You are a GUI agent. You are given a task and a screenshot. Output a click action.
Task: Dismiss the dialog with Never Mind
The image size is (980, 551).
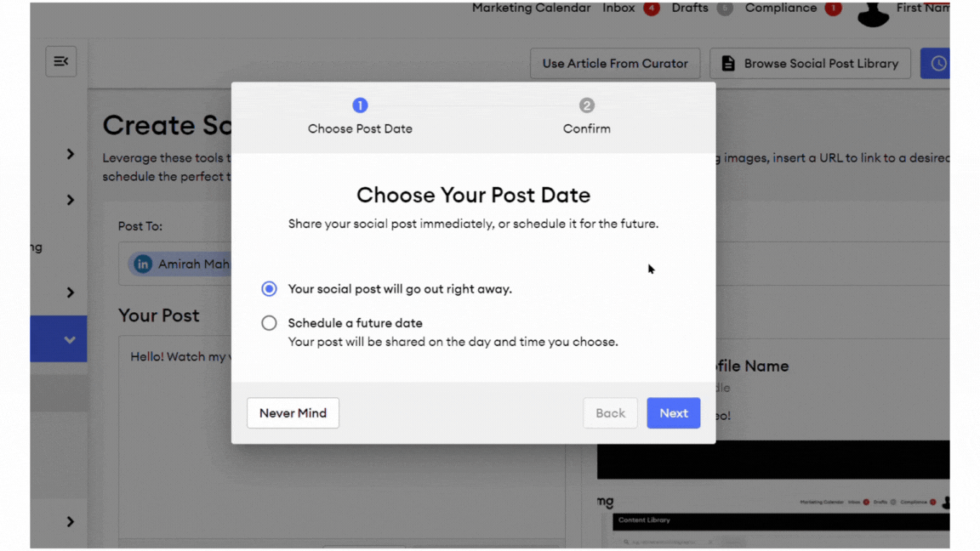[x=293, y=413]
